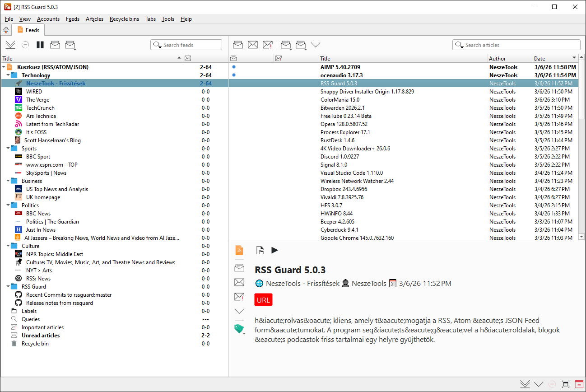Click the play arrow icon in article preview
Viewport: 586px width, 392px height.
(x=274, y=250)
